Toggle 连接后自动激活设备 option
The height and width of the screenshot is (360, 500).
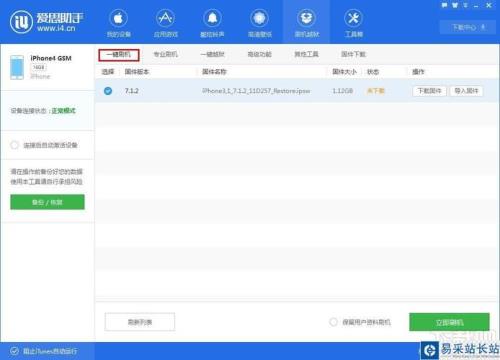14,145
